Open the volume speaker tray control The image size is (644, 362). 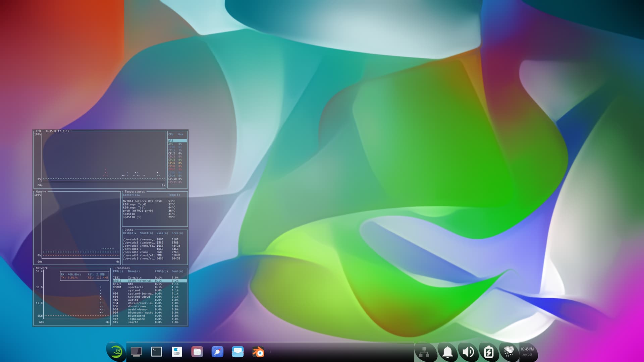click(x=468, y=352)
